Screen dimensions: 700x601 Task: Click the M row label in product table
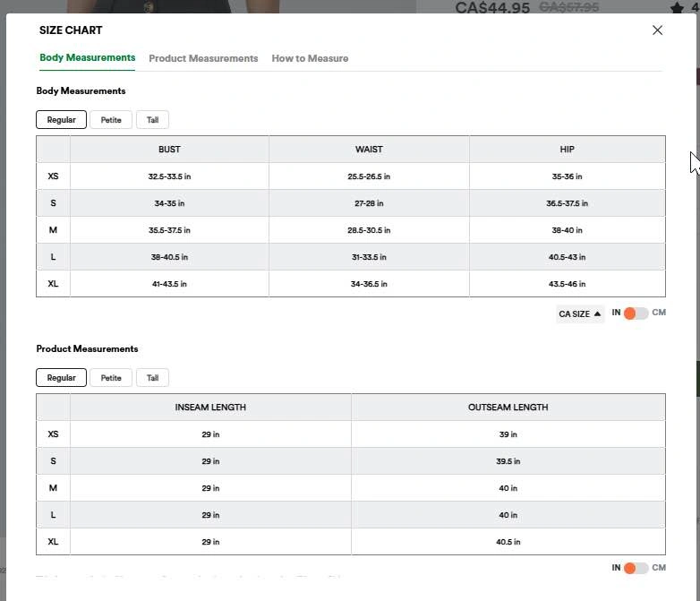click(53, 488)
